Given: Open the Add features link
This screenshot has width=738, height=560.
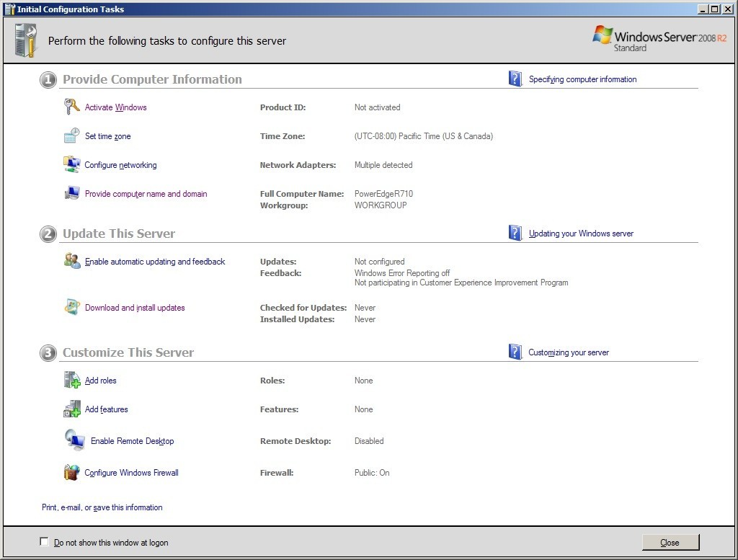Looking at the screenshot, I should point(107,409).
